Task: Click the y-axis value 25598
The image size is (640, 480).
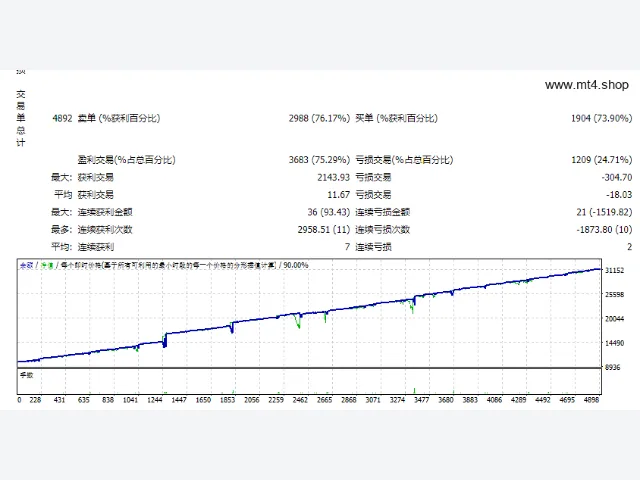Action: pyautogui.click(x=614, y=294)
